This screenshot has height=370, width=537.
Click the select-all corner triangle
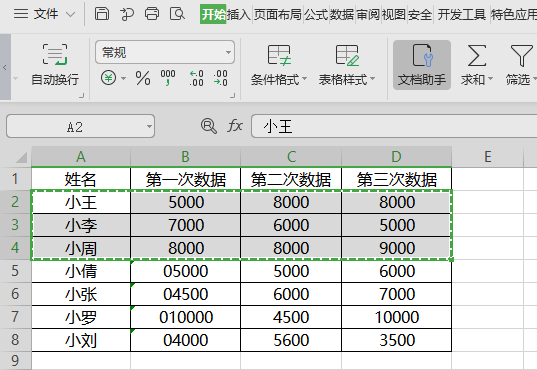pos(21,157)
